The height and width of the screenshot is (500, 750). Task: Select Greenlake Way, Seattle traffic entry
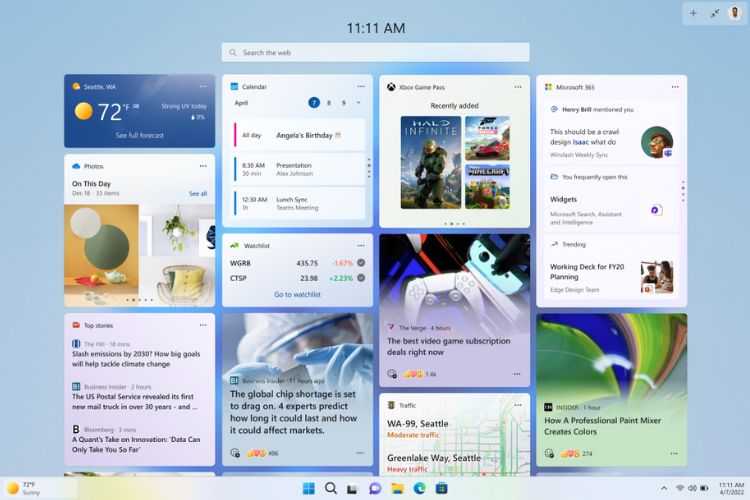click(434, 463)
